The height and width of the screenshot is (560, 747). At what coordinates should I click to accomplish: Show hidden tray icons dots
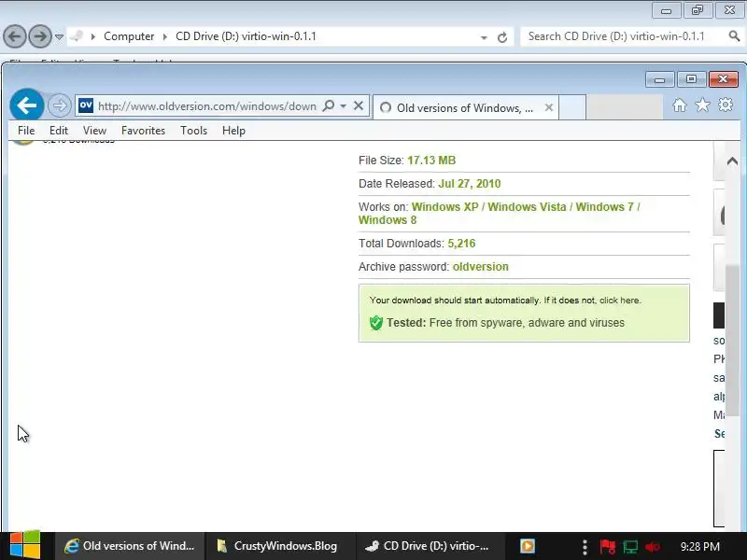click(x=585, y=547)
